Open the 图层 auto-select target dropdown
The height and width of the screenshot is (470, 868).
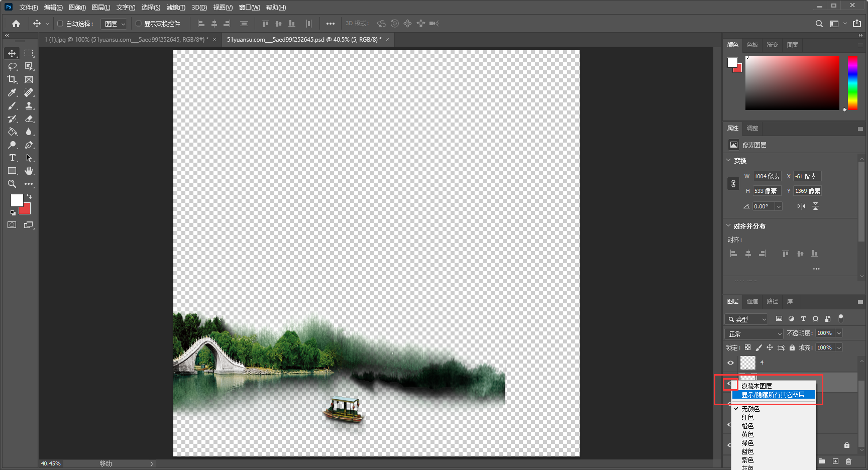[x=114, y=24]
